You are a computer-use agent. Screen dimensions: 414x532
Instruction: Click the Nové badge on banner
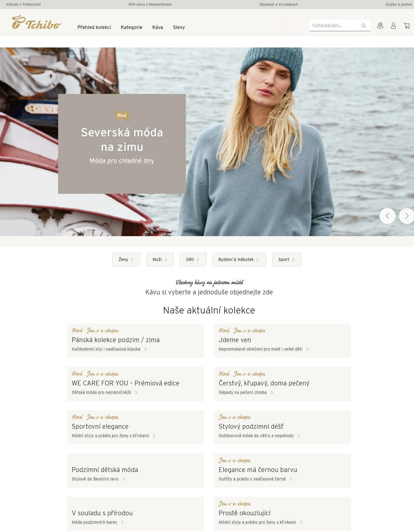pyautogui.click(x=122, y=115)
